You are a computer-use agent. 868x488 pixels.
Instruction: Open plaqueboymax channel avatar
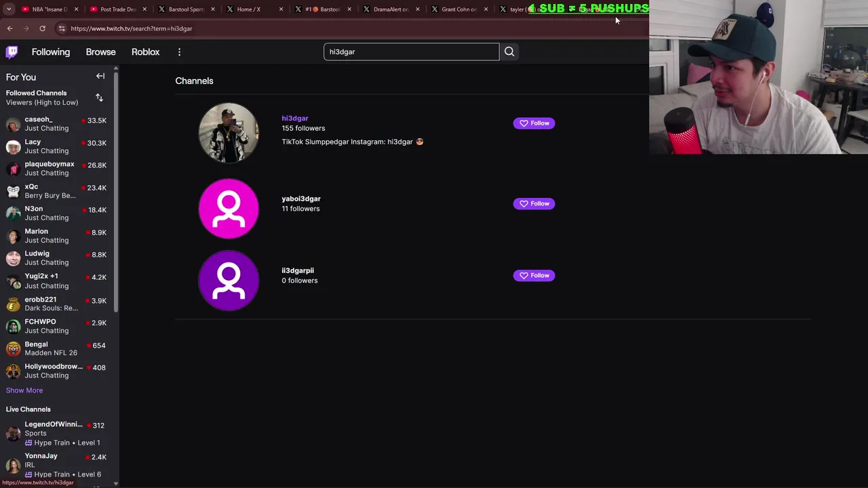[13, 169]
